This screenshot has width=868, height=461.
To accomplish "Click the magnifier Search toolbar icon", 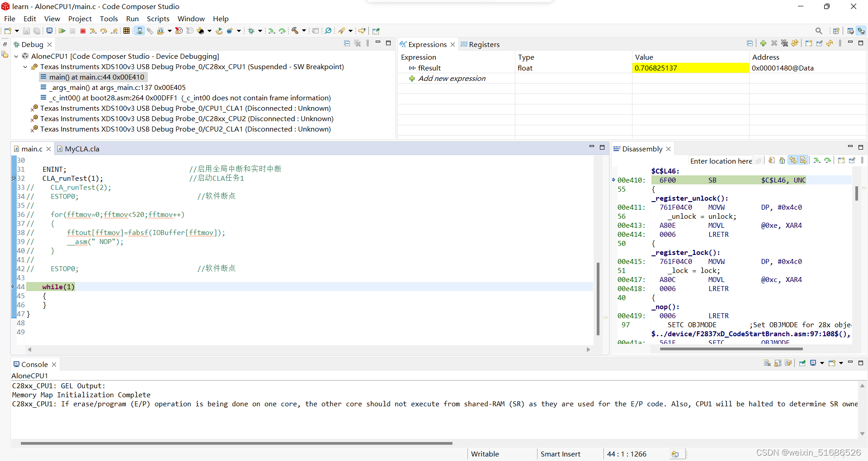I will pyautogui.click(x=328, y=31).
